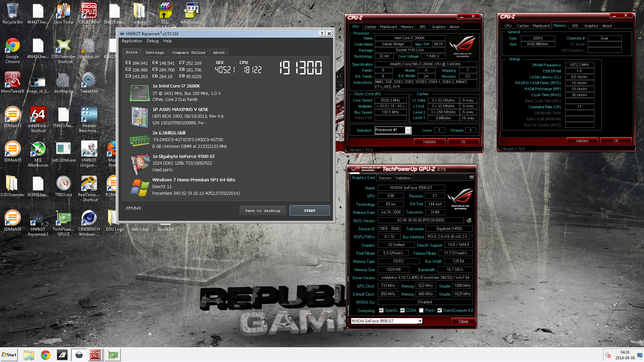
Task: Switch to Aquamark Settings tab
Action: (x=155, y=53)
